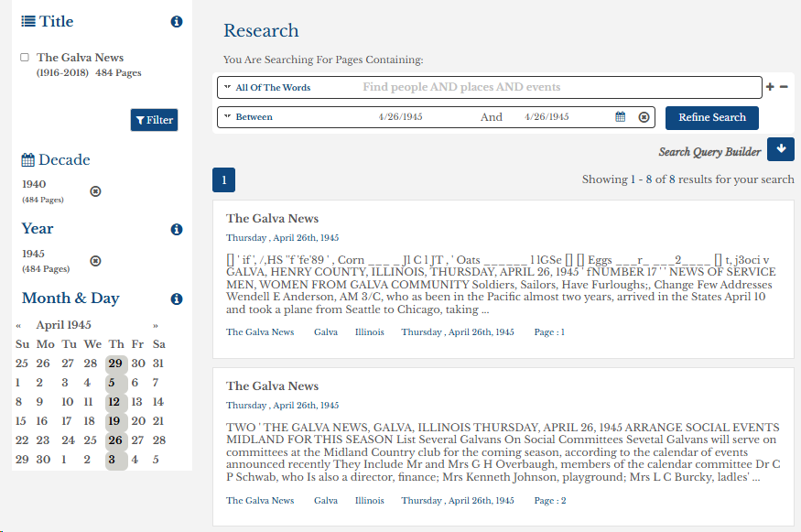Open the date range calendar picker icon
This screenshot has height=532, width=801.
point(621,117)
